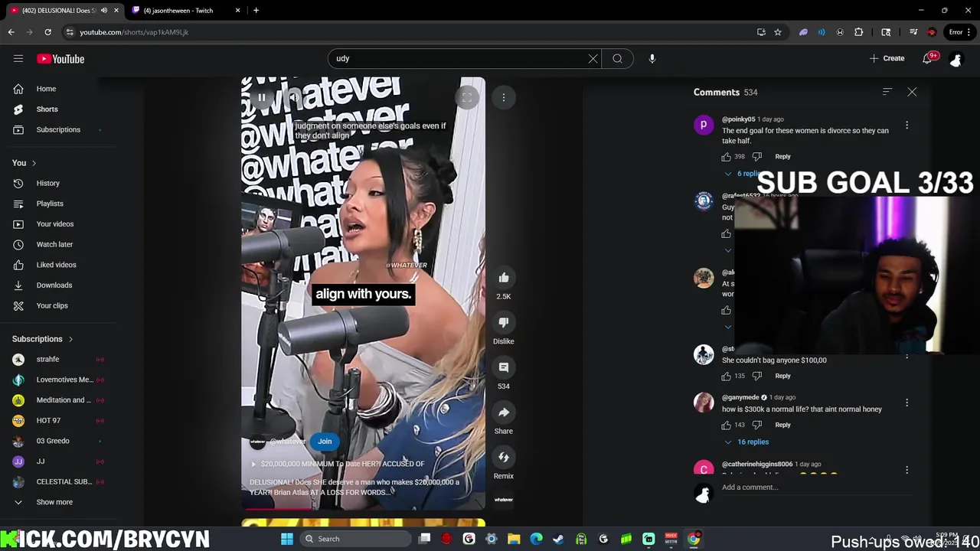Dislike @ganymede's comment
This screenshot has height=551, width=980.
coord(757,425)
